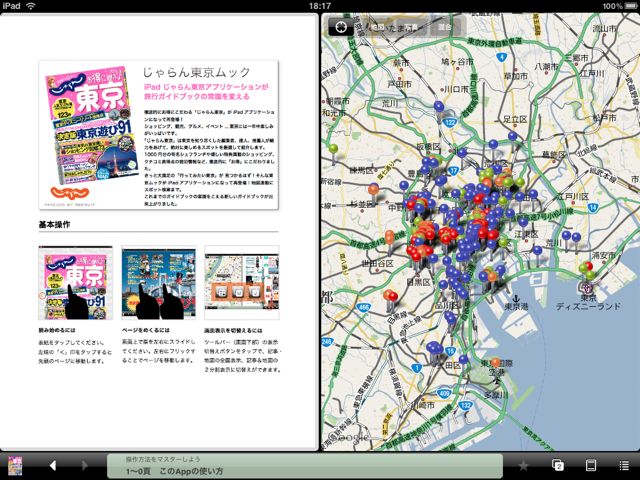Switch map to 混合 (hybrid) mode
Viewport: 640px width, 480px height.
pos(445,27)
